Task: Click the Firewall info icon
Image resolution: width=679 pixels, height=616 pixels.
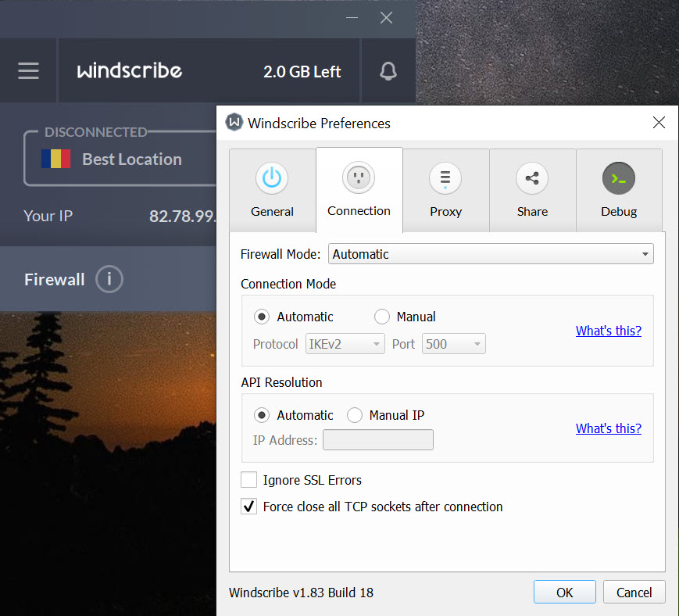Action: tap(109, 279)
